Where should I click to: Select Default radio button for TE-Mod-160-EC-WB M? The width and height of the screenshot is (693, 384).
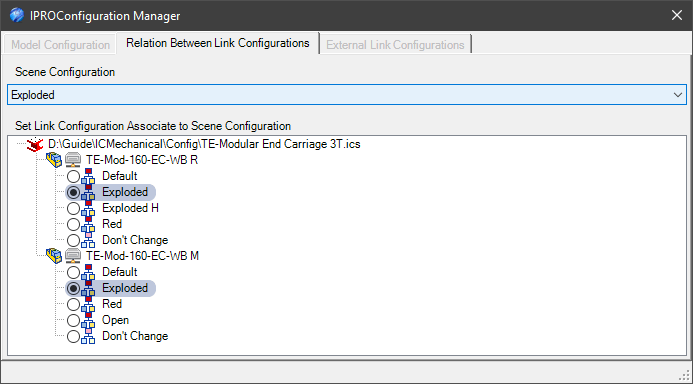tap(73, 272)
